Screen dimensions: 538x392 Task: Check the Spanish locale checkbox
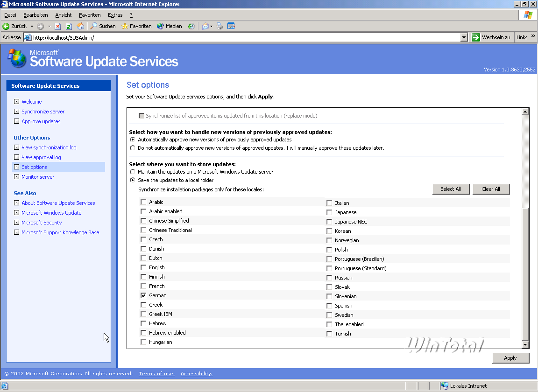(x=329, y=306)
